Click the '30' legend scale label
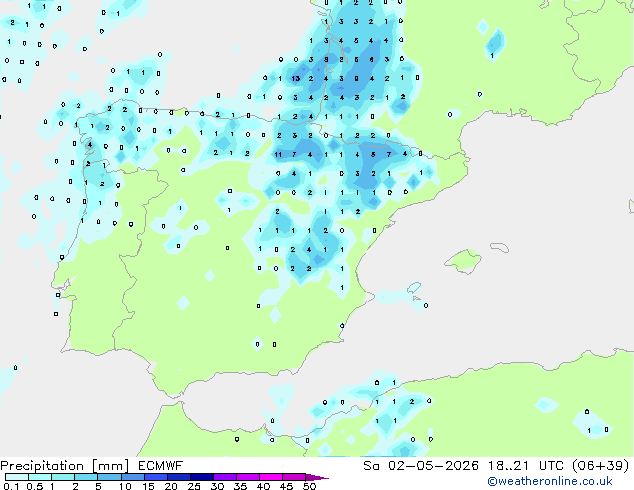The height and width of the screenshot is (490, 634). pyautogui.click(x=217, y=486)
